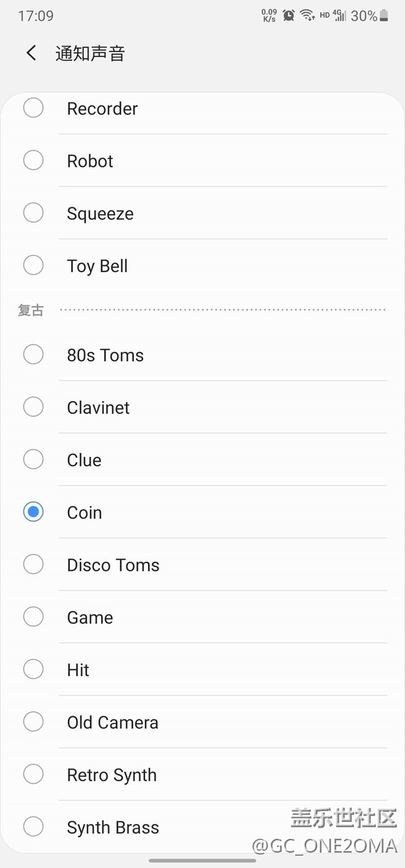Viewport: 405px width, 868px height.
Task: Select the Toy Bell radio button
Action: (x=33, y=265)
